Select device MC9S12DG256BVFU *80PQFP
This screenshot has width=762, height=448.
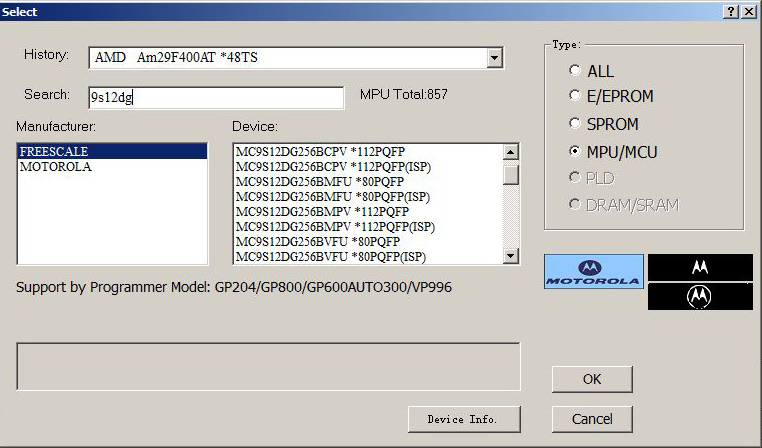(368, 241)
